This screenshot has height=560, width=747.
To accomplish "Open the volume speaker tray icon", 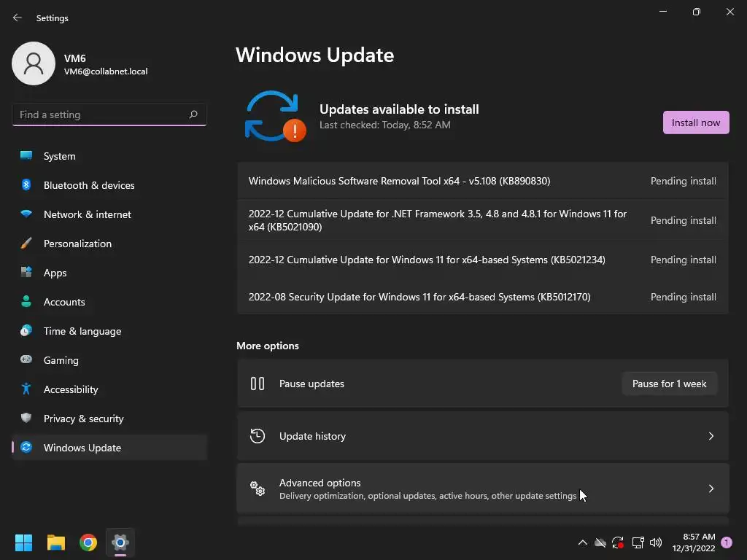I will click(656, 542).
